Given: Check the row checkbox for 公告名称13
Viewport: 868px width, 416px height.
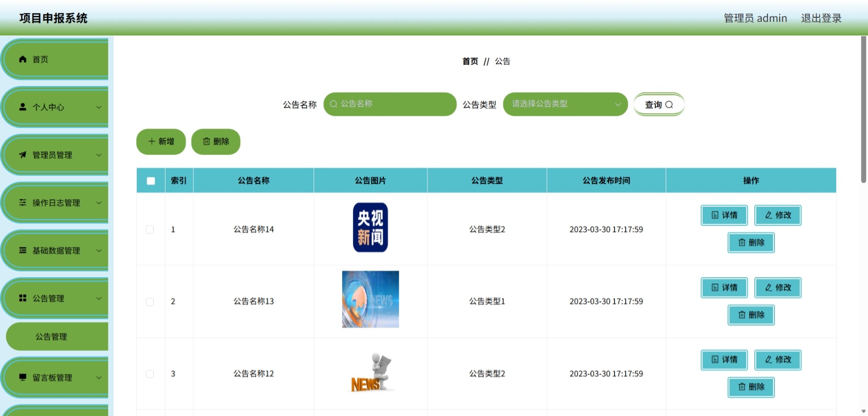Looking at the screenshot, I should 150,302.
